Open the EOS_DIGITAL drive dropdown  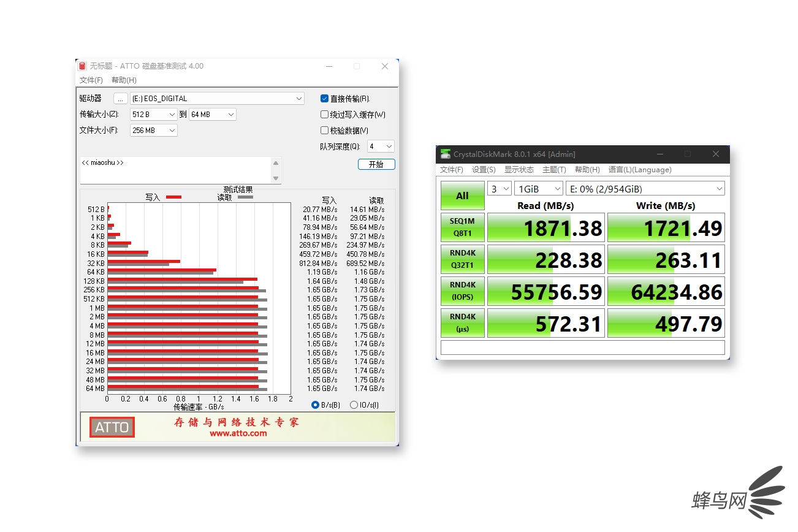(299, 99)
